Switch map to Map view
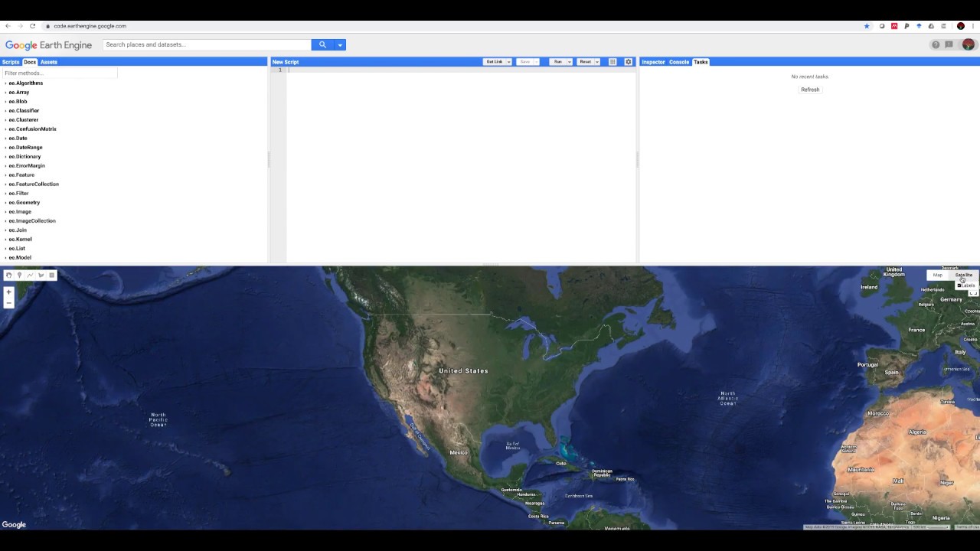The height and width of the screenshot is (551, 980). [937, 275]
